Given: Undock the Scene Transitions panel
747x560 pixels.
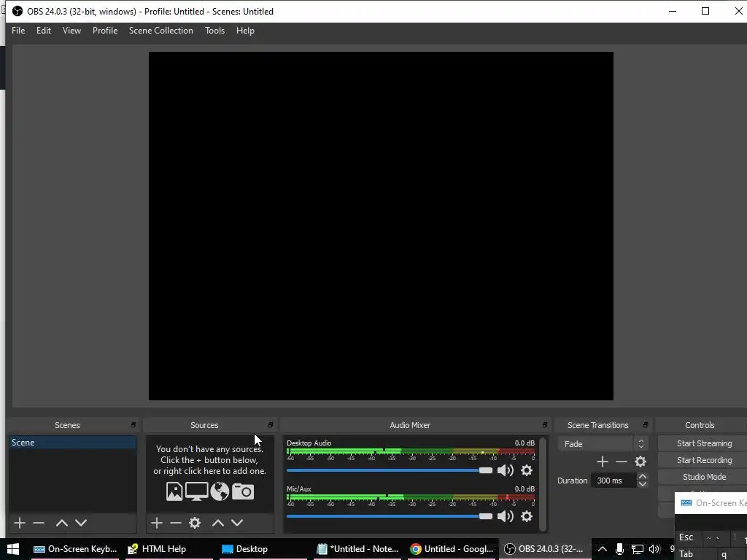Looking at the screenshot, I should pyautogui.click(x=645, y=425).
